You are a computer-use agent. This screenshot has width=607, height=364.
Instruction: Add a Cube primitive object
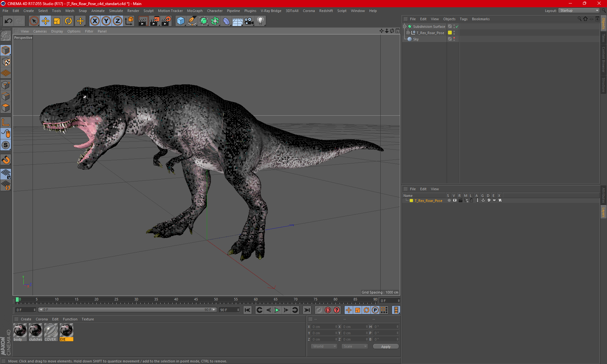coord(181,21)
